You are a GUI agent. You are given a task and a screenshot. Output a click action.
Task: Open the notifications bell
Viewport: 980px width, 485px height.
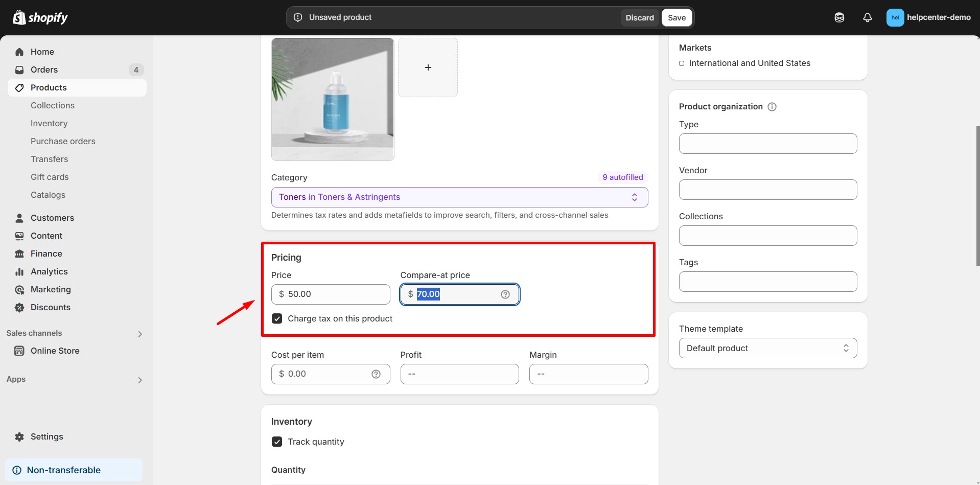(x=867, y=17)
